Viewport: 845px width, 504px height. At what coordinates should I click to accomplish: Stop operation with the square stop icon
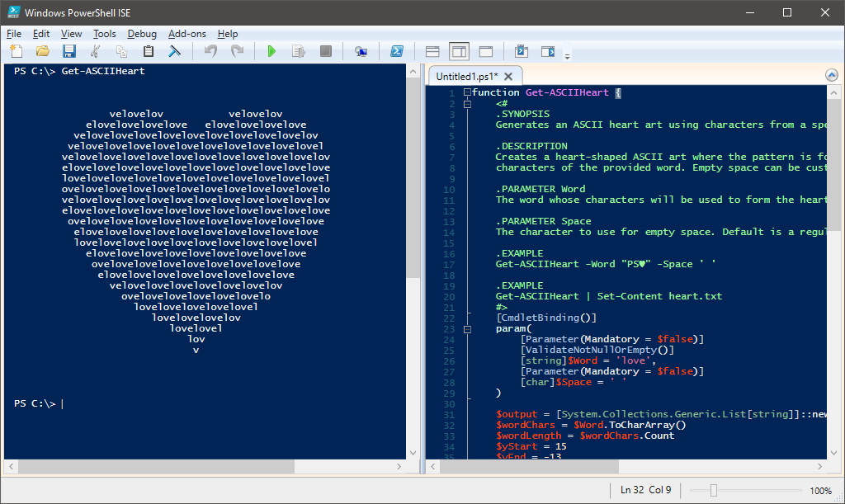(x=325, y=51)
